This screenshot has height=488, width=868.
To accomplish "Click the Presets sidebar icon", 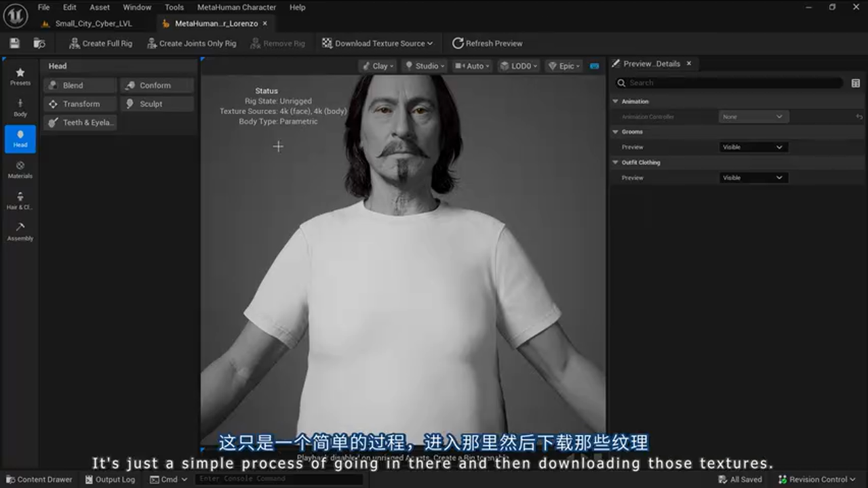I will [x=20, y=76].
